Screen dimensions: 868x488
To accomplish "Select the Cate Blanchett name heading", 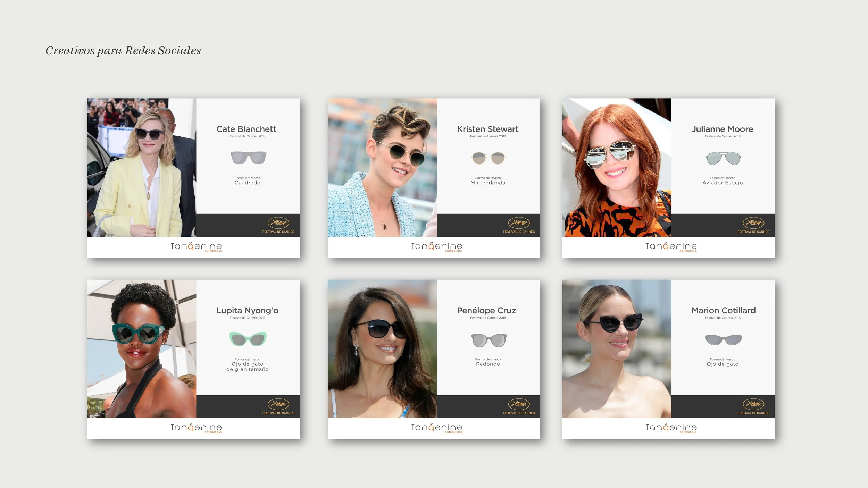I will coord(246,129).
